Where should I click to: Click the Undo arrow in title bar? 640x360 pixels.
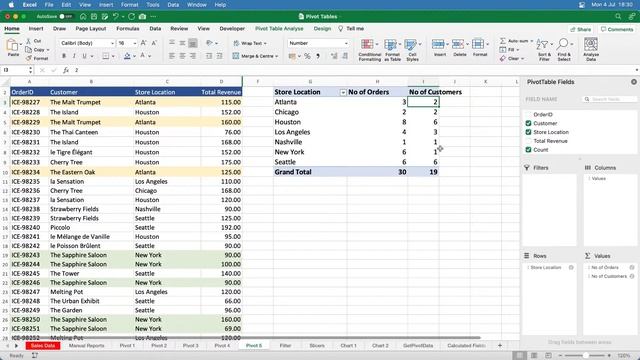pos(116,16)
